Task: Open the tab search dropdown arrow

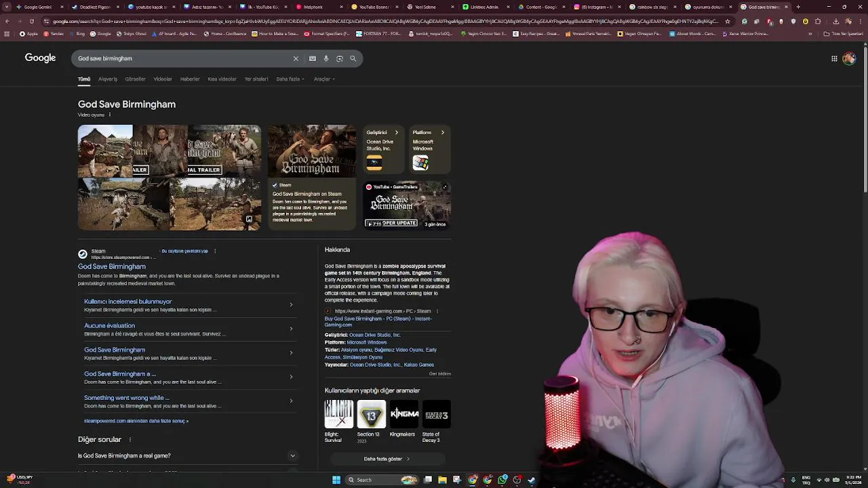Action: pos(7,7)
